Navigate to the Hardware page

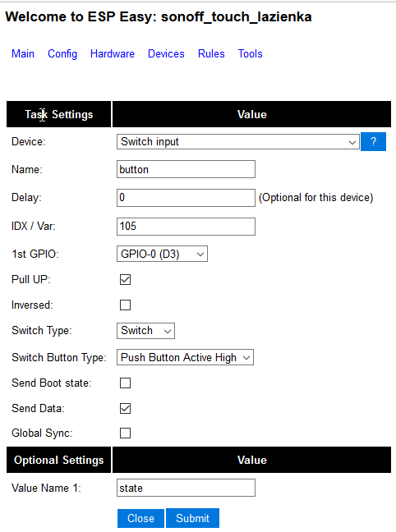113,53
